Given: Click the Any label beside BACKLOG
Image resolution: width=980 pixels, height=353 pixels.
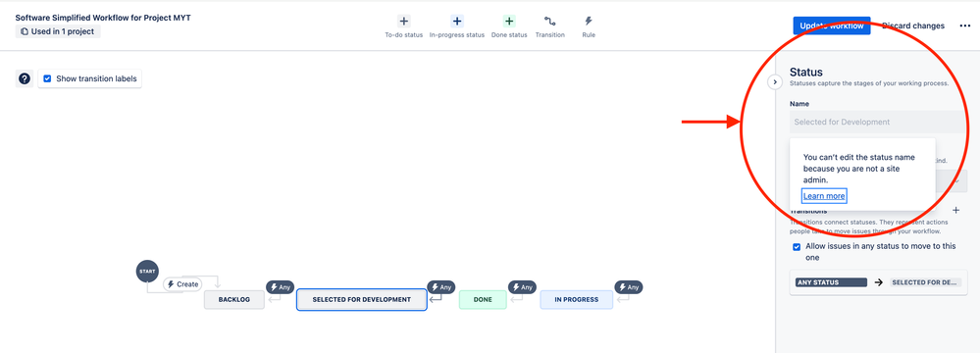Looking at the screenshot, I should tap(280, 287).
